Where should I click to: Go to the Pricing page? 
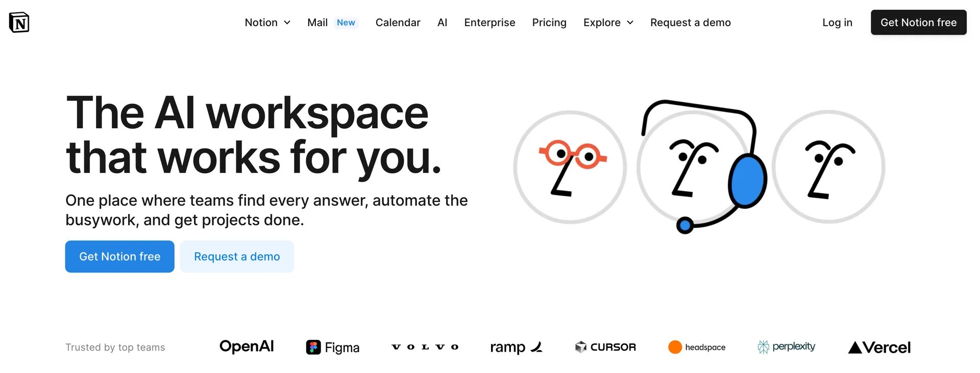549,22
